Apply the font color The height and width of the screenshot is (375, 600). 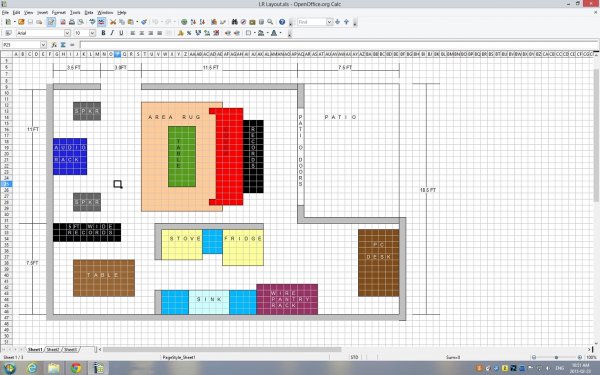click(x=274, y=33)
